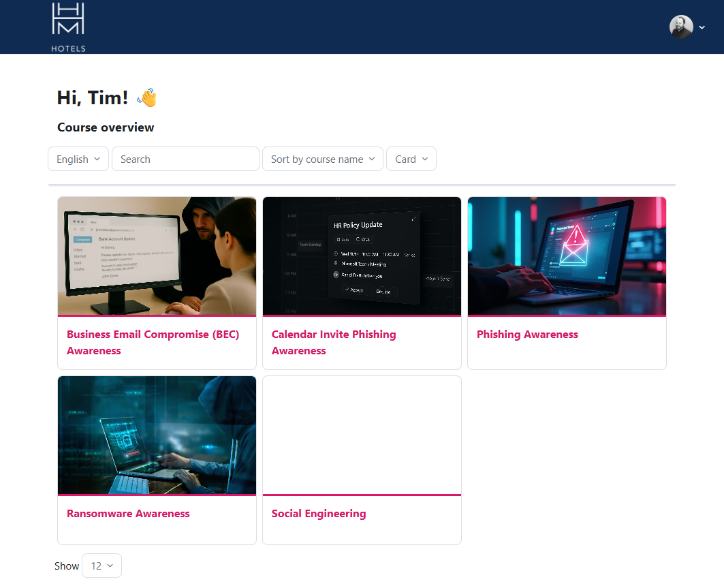Screen dimensions: 724x588
Task: Go to the Ransomware Awareness course title
Action: [x=128, y=514]
